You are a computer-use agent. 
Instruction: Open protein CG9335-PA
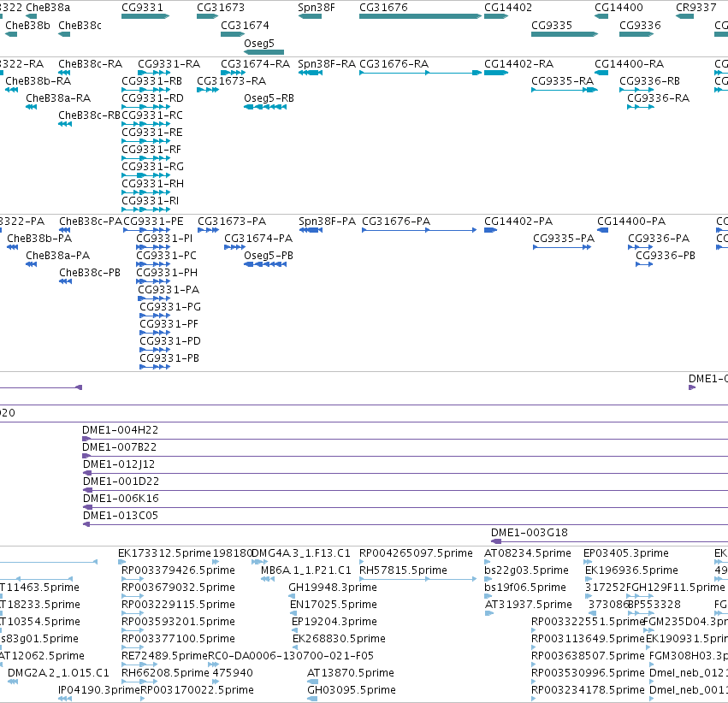564,238
